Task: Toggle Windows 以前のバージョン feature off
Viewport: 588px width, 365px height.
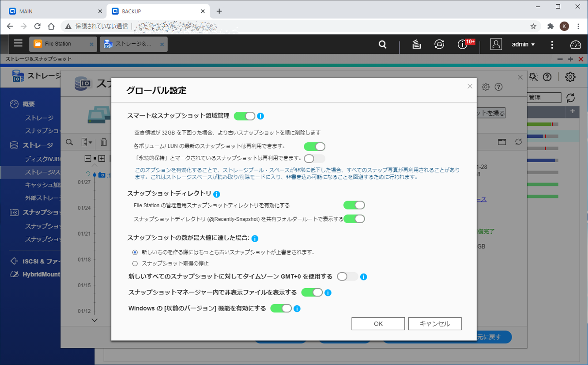Action: coord(281,308)
